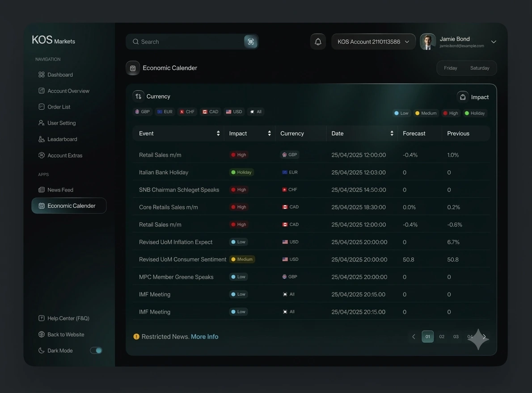Go to pagination page 02
Screen dimensions: 532x393
click(x=442, y=337)
